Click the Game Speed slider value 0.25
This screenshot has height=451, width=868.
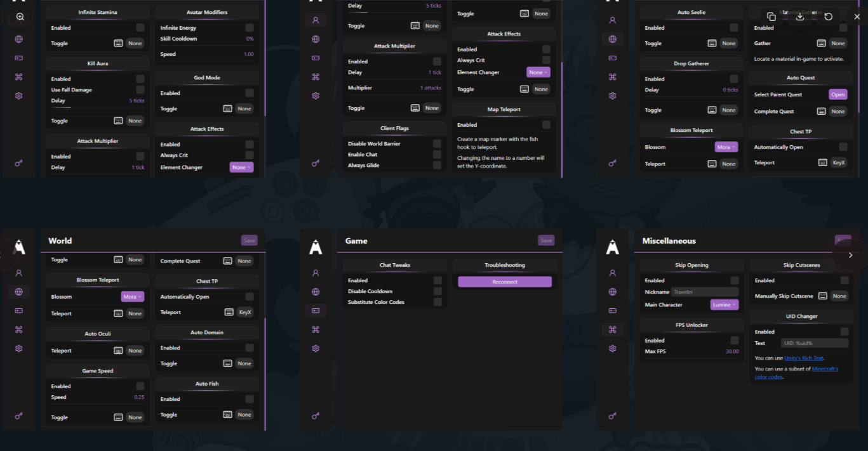click(139, 397)
